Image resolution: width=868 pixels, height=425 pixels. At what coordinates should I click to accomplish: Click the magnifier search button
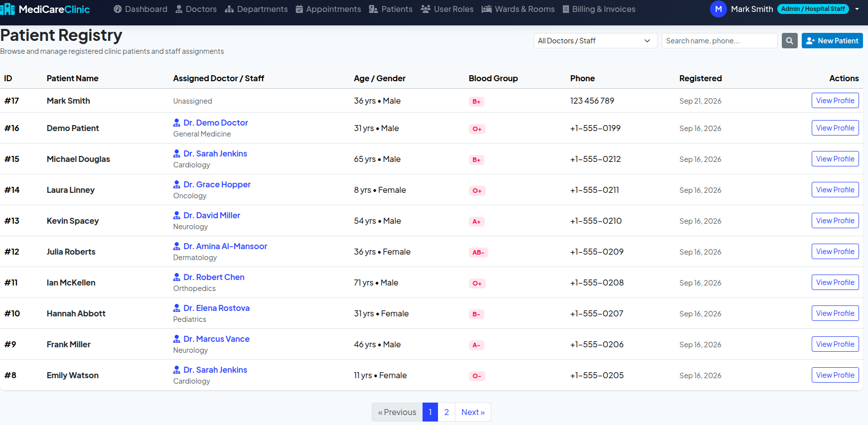click(x=790, y=41)
